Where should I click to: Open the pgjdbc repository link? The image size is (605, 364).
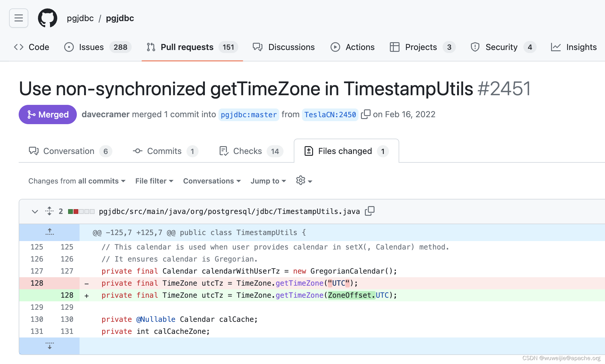(x=120, y=18)
